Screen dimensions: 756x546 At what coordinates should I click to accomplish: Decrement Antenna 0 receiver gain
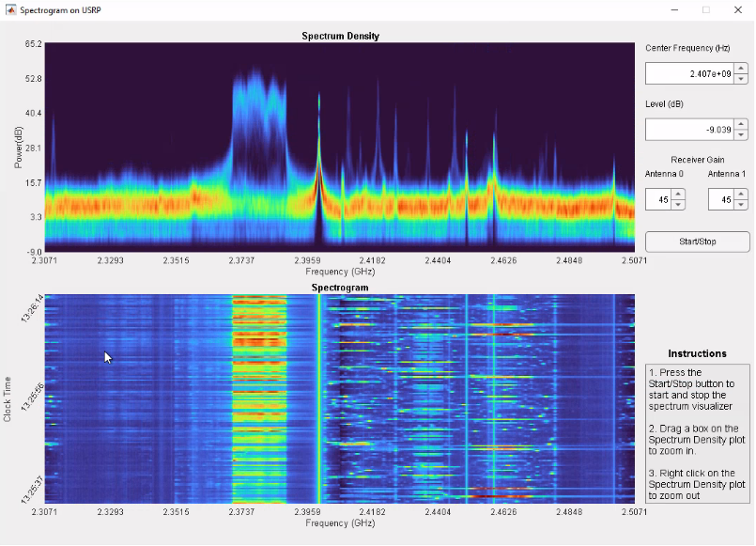coord(678,205)
